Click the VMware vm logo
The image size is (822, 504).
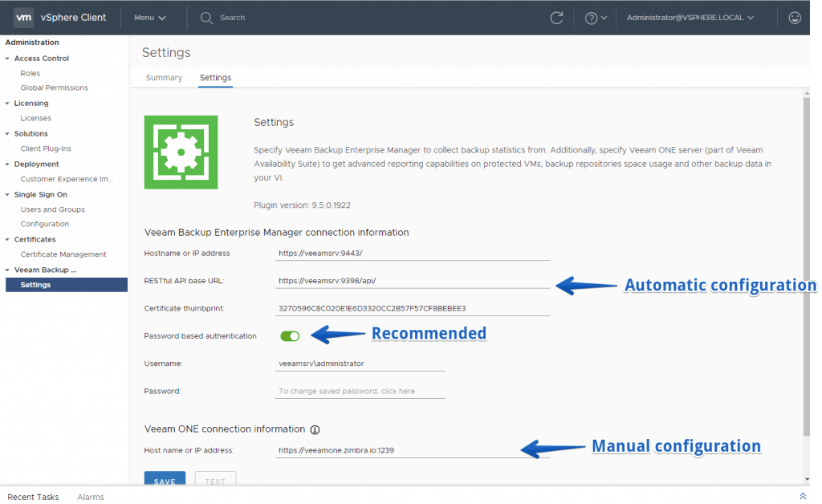click(23, 18)
